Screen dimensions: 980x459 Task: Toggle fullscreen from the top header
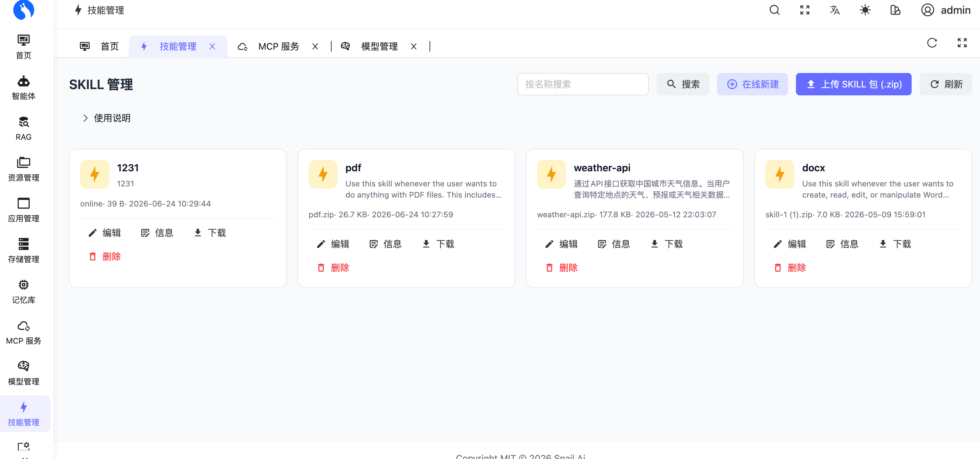pos(805,10)
